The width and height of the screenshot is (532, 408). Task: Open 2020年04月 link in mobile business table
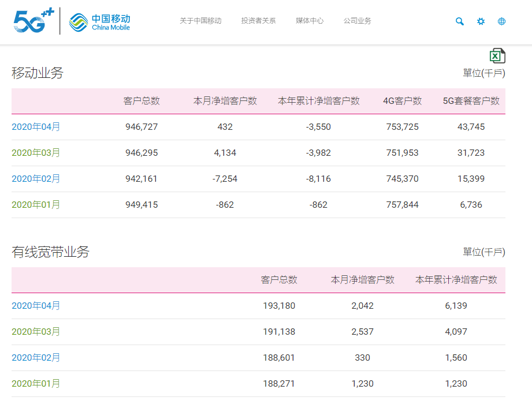(x=36, y=127)
